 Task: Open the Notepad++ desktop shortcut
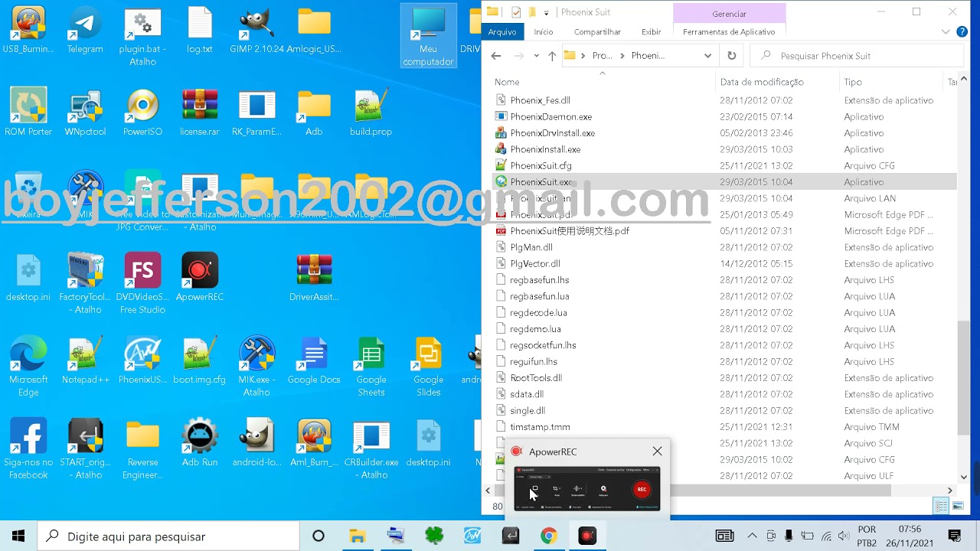coord(85,360)
